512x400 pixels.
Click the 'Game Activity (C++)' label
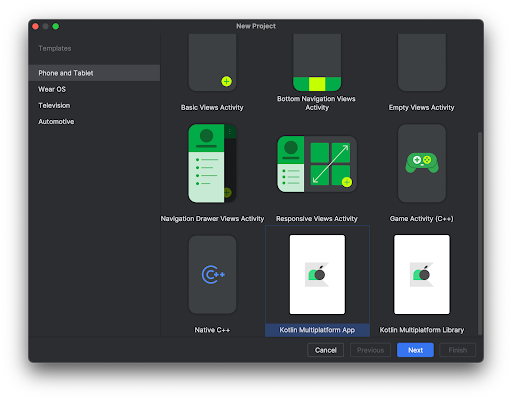coord(422,219)
